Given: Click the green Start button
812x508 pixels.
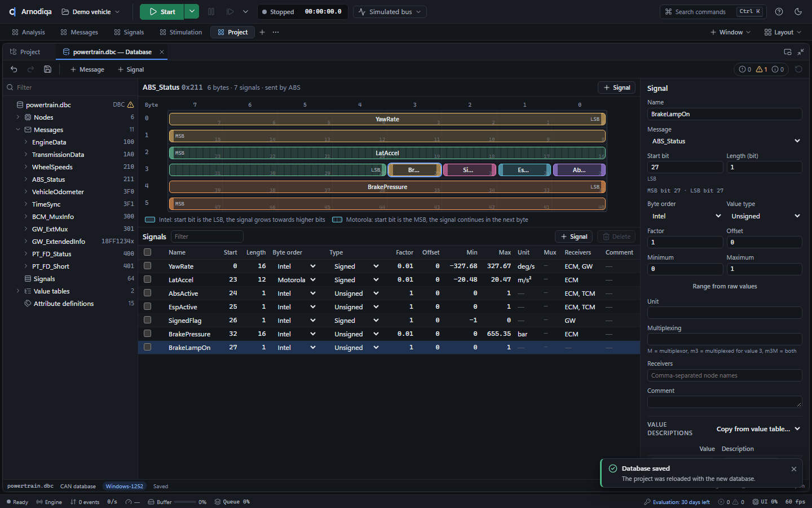Looking at the screenshot, I should point(162,12).
